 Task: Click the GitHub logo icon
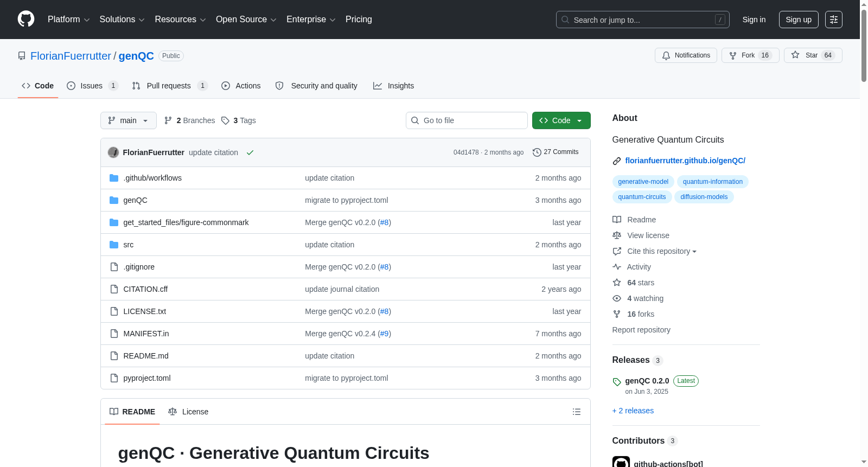tap(26, 19)
